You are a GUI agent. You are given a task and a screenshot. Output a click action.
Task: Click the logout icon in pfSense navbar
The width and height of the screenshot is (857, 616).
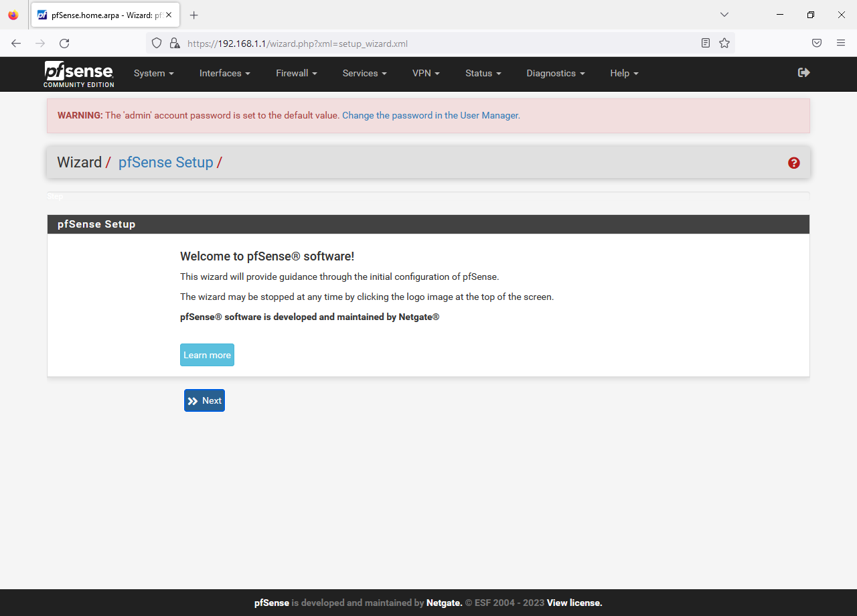click(x=804, y=72)
